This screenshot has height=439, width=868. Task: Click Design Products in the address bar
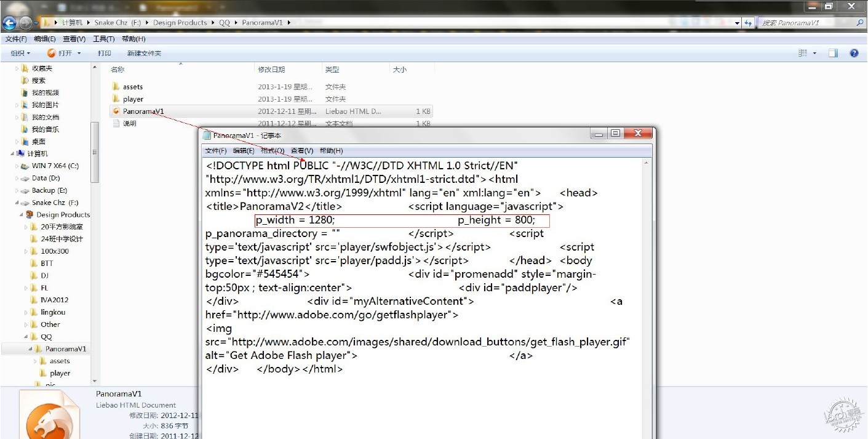(180, 23)
